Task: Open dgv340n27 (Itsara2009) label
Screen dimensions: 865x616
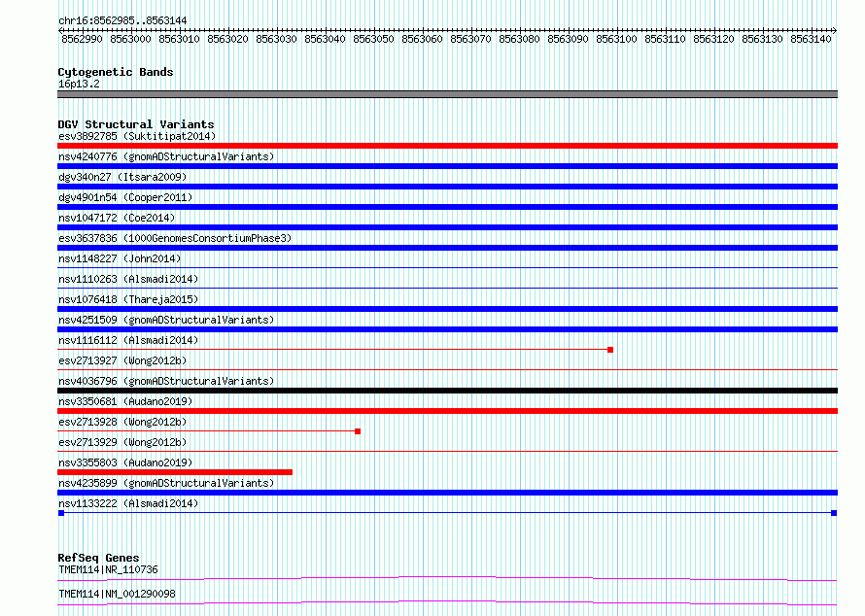Action: click(122, 177)
